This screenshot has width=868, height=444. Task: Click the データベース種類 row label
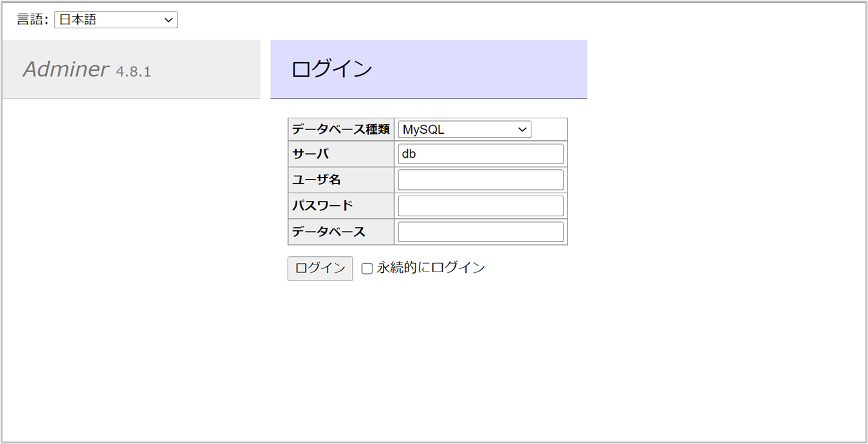pyautogui.click(x=340, y=129)
